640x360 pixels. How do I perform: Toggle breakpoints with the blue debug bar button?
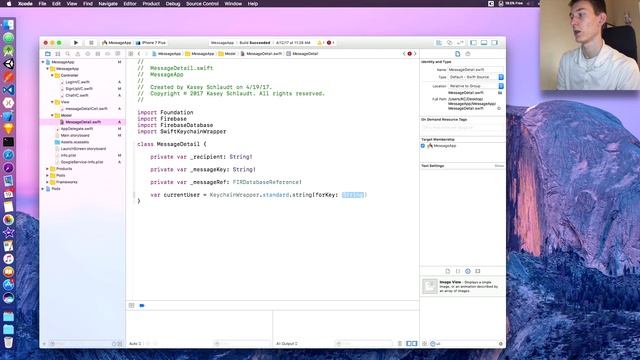tap(142, 305)
